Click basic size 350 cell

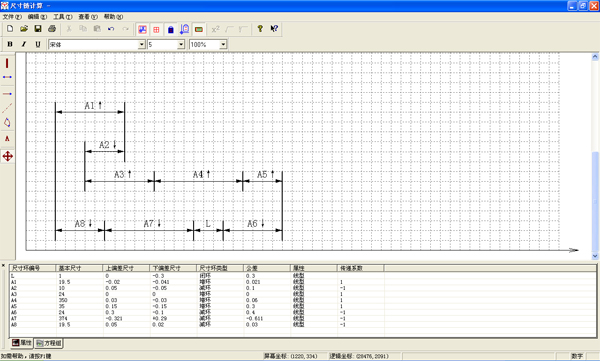click(x=62, y=300)
